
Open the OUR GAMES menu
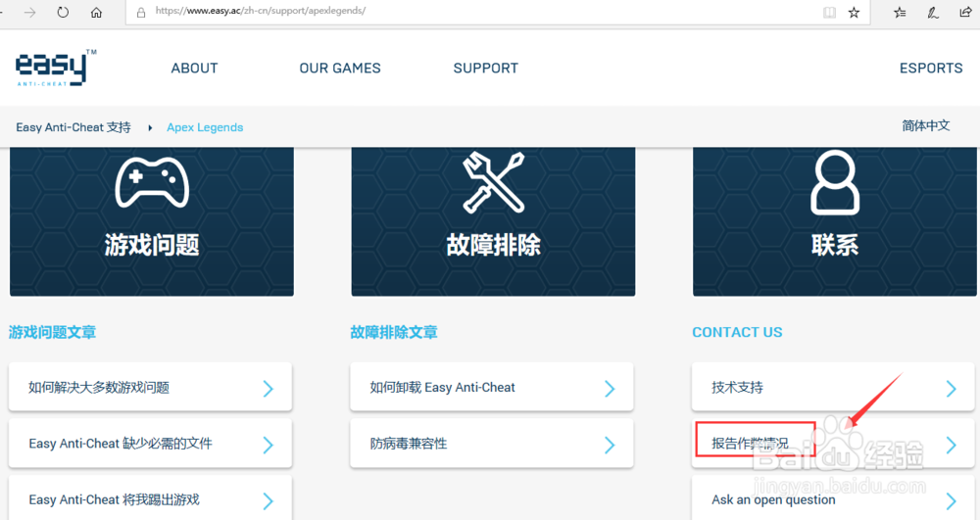340,68
